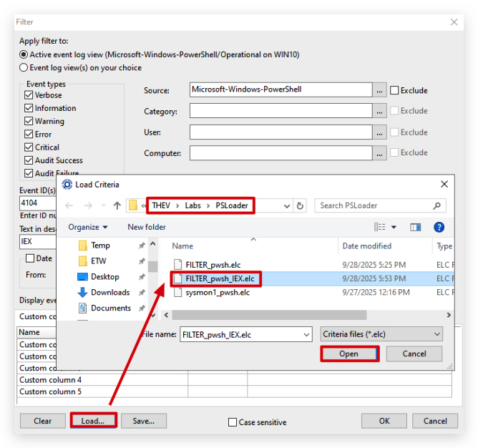Viewport: 478px width, 448px height.
Task: Click file icon of FILTER_pwsh.elc
Action: 177,265
